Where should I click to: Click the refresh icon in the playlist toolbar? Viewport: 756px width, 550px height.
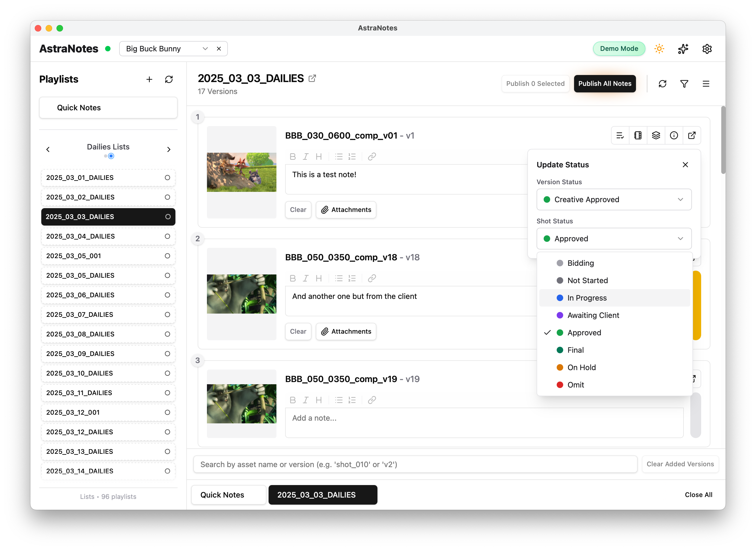pos(169,79)
